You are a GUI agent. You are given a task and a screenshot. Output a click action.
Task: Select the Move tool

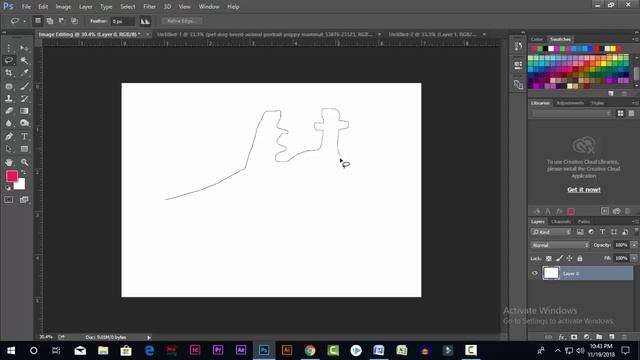click(x=24, y=48)
